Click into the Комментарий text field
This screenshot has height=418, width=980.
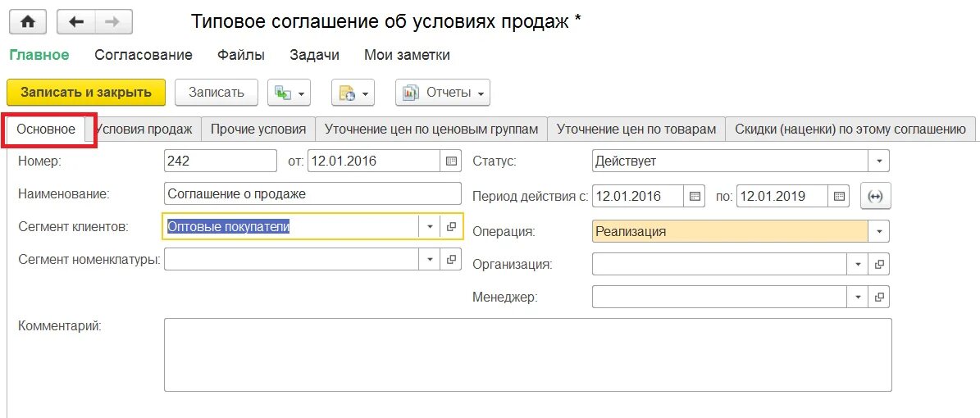pyautogui.click(x=527, y=355)
